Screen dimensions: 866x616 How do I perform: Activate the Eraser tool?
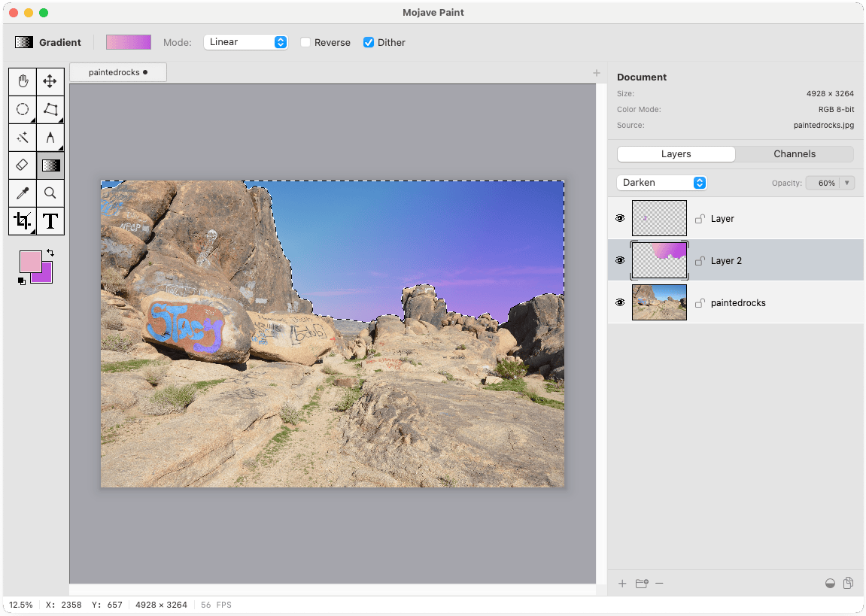pos(23,165)
